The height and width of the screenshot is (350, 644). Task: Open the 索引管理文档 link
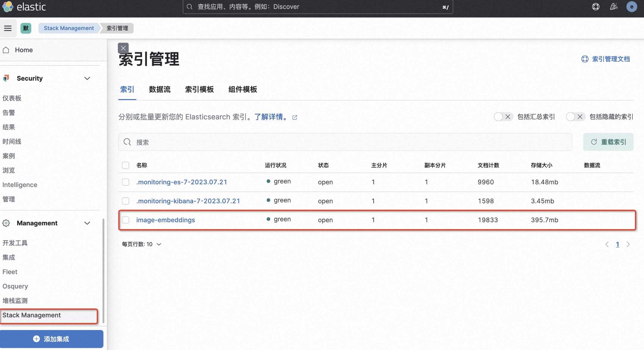pos(605,59)
